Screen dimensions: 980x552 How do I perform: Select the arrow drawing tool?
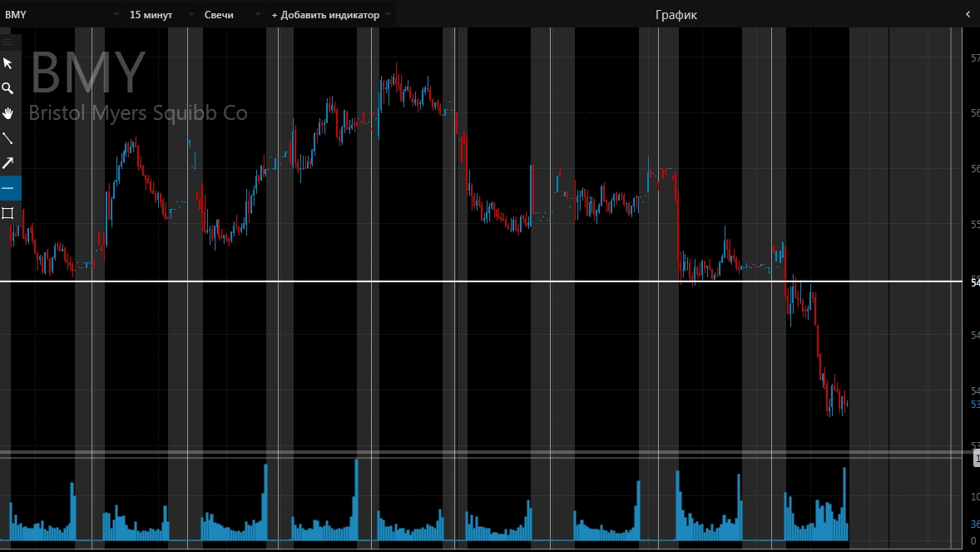[x=7, y=163]
